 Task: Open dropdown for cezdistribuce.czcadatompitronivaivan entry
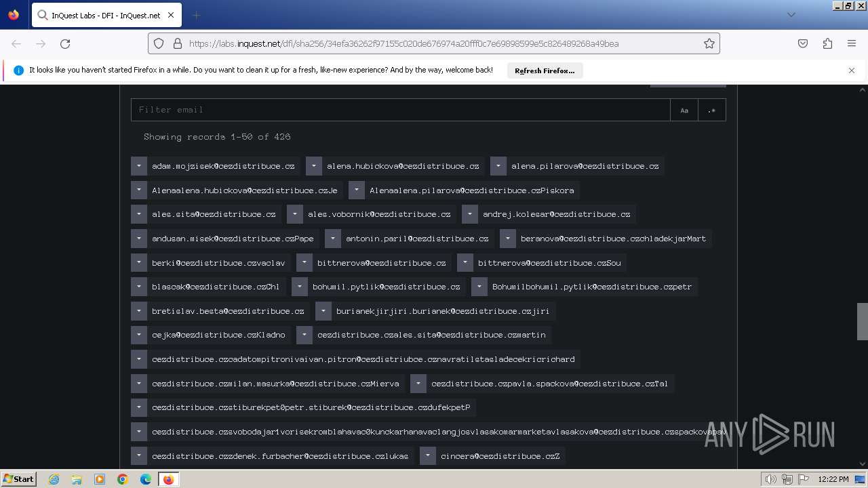tap(139, 359)
